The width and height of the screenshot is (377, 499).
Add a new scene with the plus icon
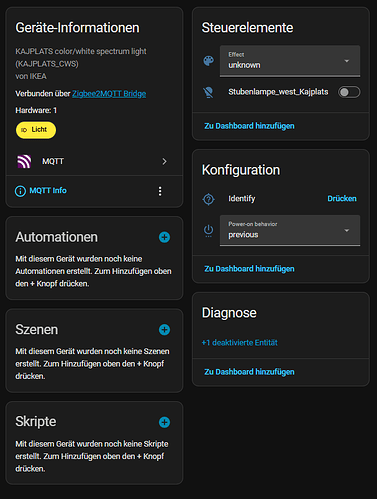click(x=164, y=330)
